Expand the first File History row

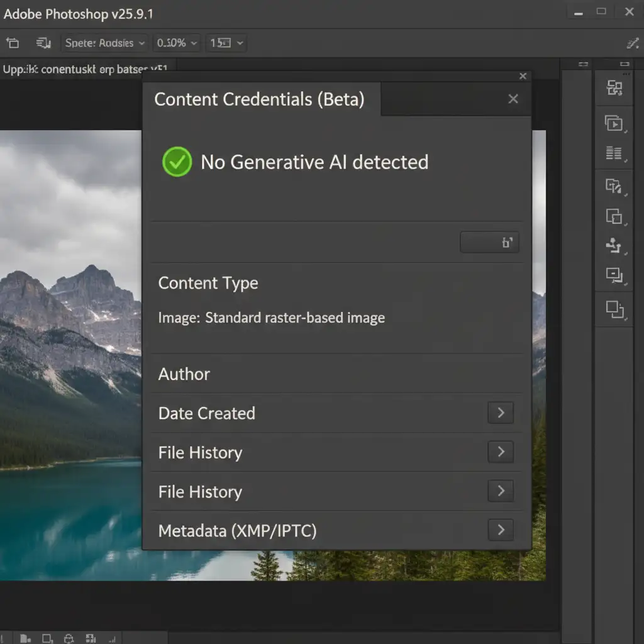tap(501, 452)
